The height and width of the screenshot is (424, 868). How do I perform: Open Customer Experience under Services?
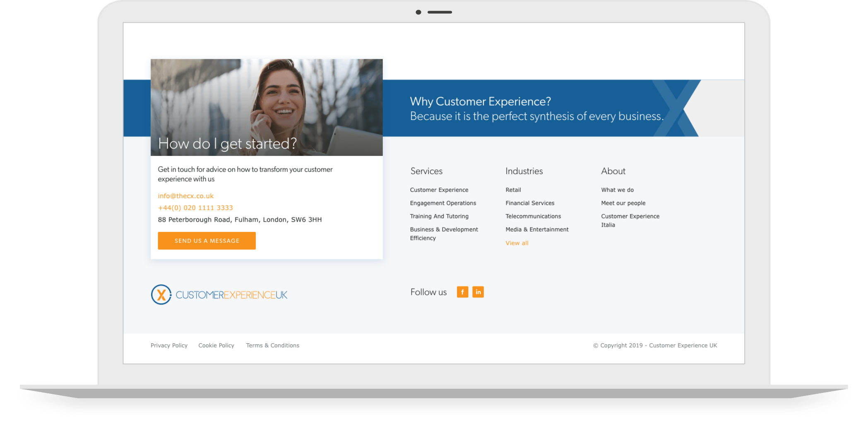click(439, 190)
